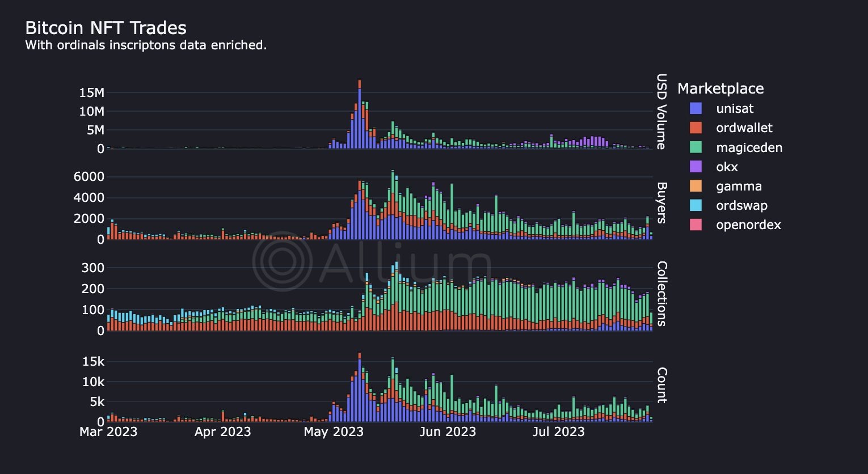Toggle the magiceden legend color swatch
Viewport: 868px width, 474px height.
696,147
